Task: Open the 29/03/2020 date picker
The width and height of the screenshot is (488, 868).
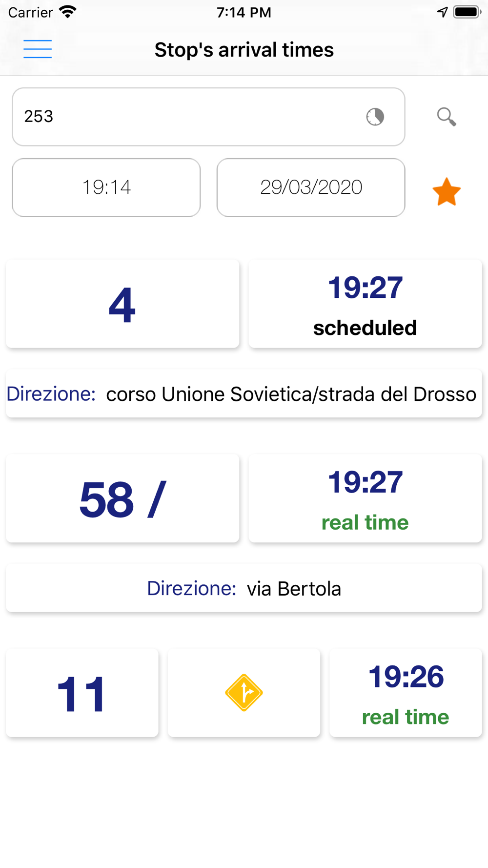Action: 311,187
